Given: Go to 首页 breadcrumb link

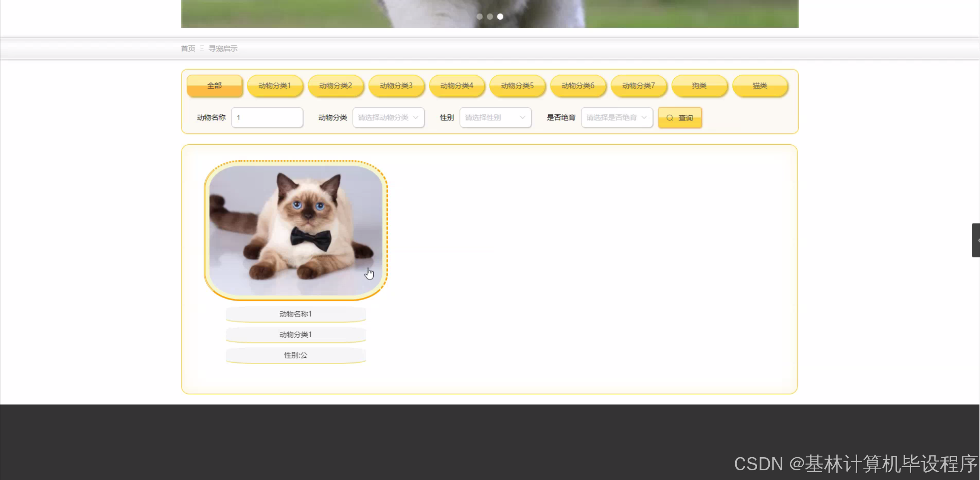Looking at the screenshot, I should 188,48.
